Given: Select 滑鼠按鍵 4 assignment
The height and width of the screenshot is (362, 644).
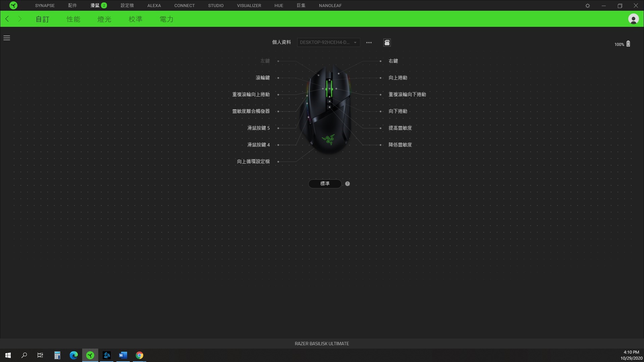Looking at the screenshot, I should [x=258, y=145].
